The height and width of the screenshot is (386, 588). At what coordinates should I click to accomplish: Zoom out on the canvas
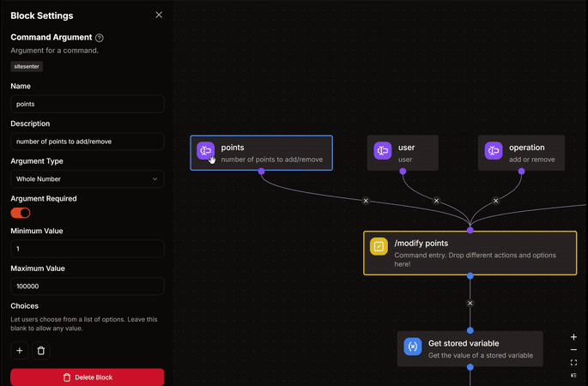click(x=573, y=350)
